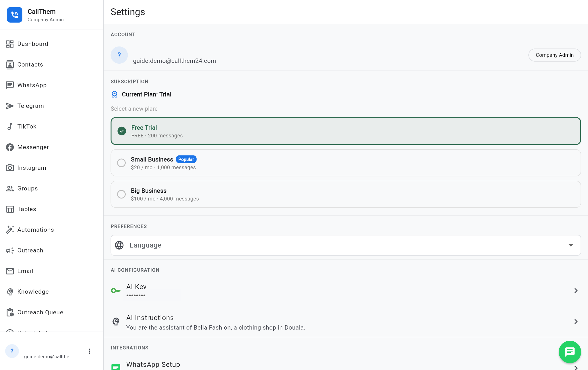
Task: Click the Instagram camera icon
Action: 10,168
